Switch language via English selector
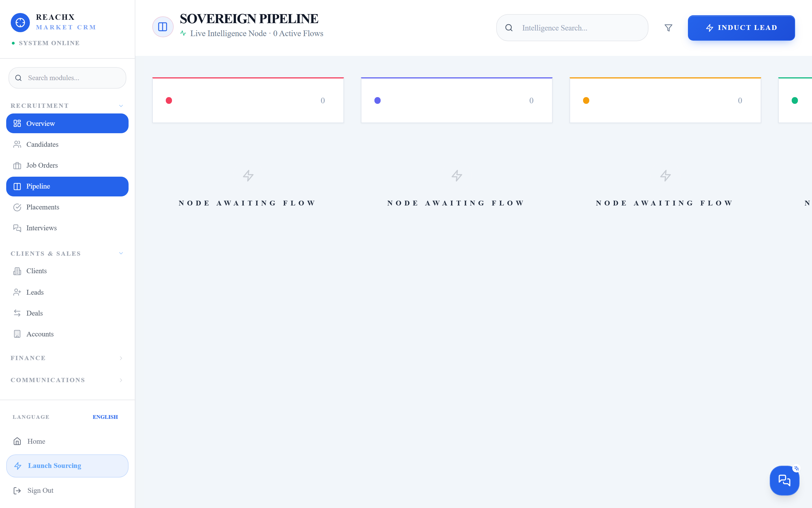 point(105,417)
